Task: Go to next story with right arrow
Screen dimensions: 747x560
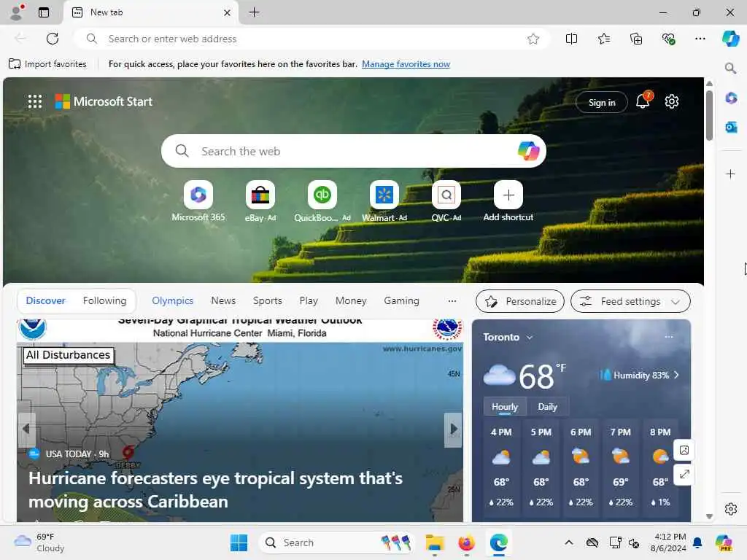Action: pyautogui.click(x=453, y=429)
